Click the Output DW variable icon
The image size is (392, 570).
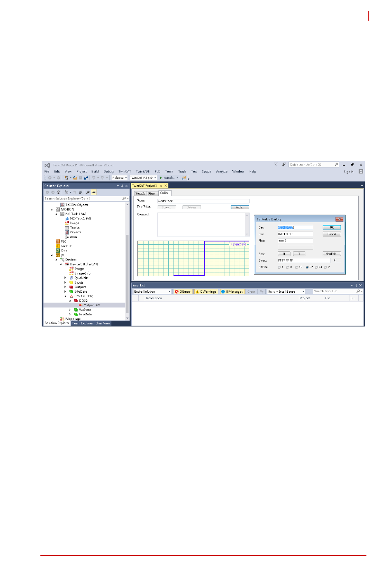pos(80,305)
